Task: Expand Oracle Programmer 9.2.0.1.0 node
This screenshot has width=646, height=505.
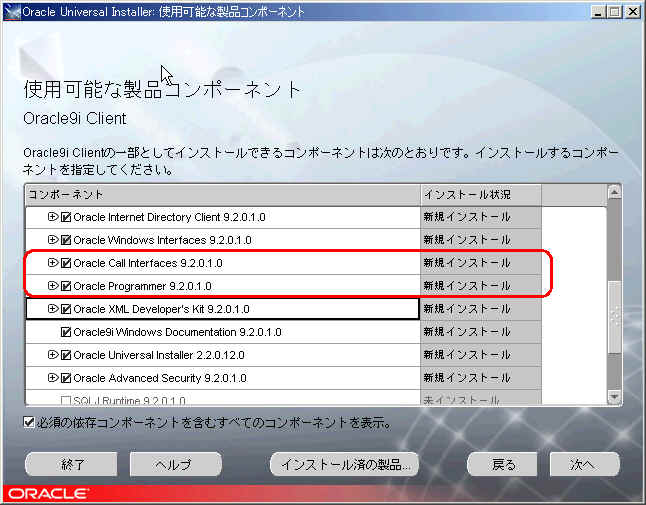Action: [x=53, y=286]
